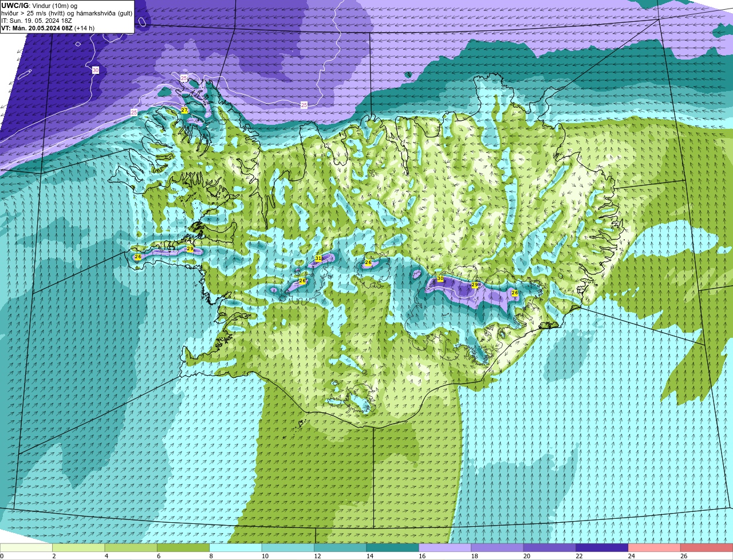Screen dimensions: 733x560
Task: Click the yellow 30 maximum gust label
Action: [x=440, y=279]
